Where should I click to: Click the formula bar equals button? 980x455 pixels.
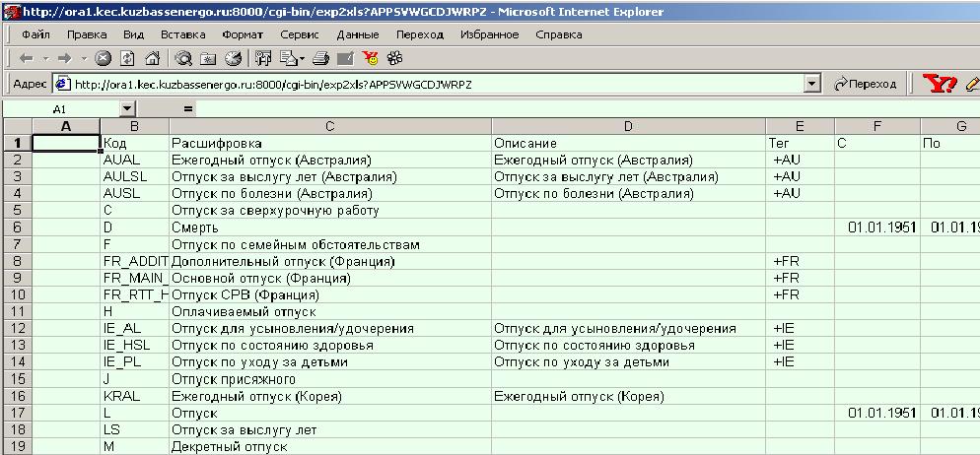click(x=188, y=108)
